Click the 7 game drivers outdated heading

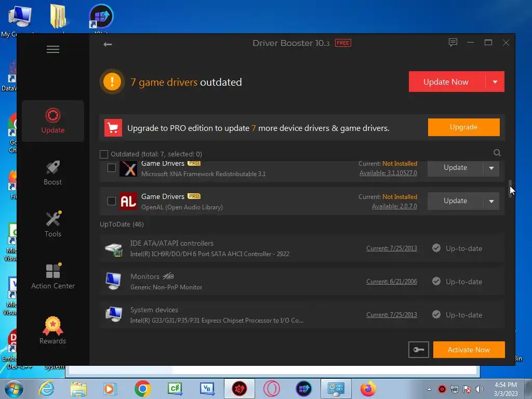coord(187,83)
